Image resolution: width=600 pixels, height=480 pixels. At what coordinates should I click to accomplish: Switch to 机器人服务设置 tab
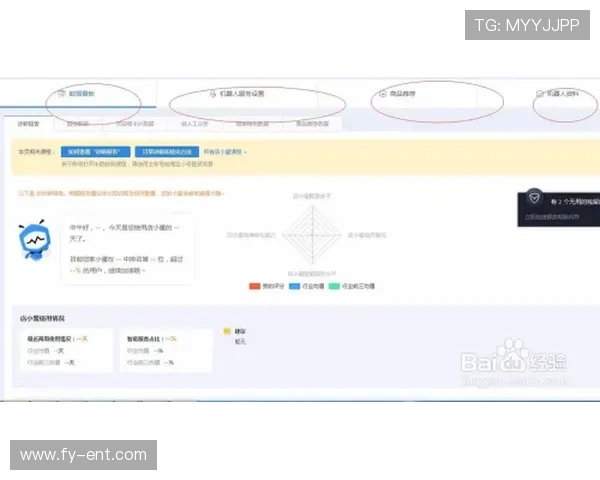[237, 94]
